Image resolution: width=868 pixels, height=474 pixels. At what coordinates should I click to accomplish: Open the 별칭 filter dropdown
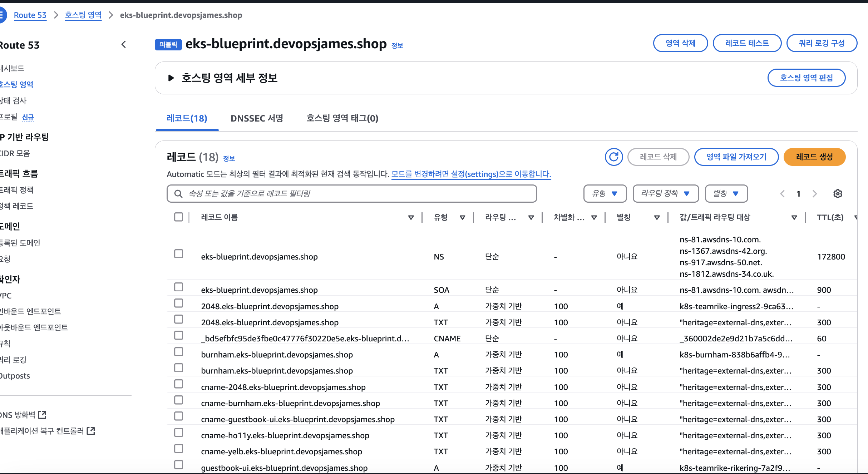pos(726,194)
